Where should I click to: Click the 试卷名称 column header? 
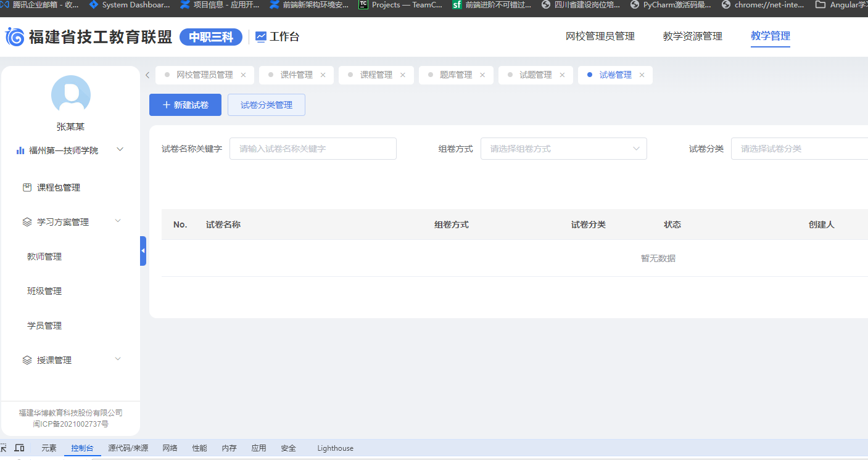[223, 224]
